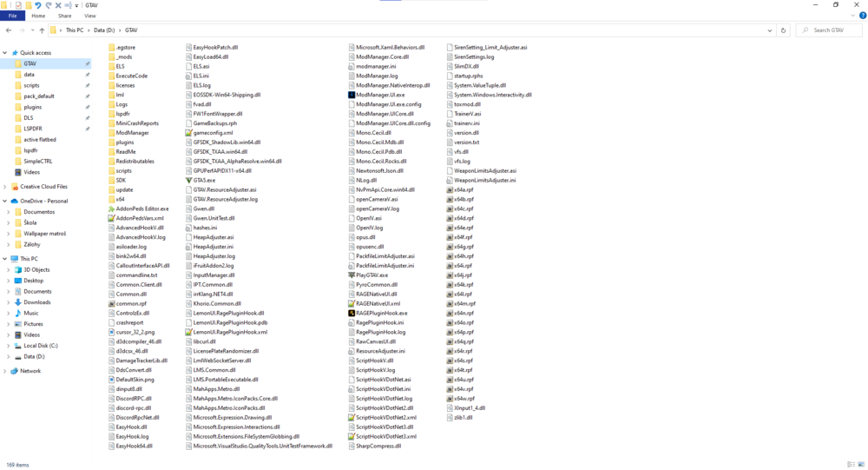Click the Undo icon in the title bar
Viewport: 868px width, 470px height.
(38, 5)
